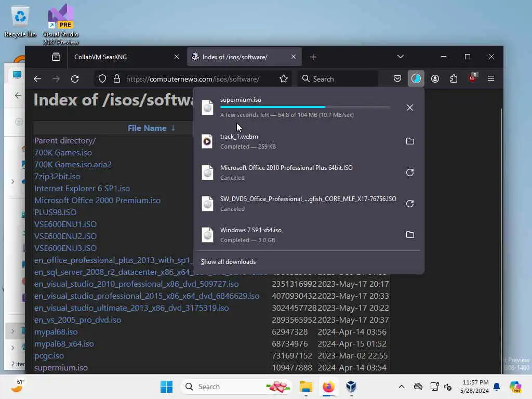Go back using the browser back arrow

pyautogui.click(x=37, y=79)
